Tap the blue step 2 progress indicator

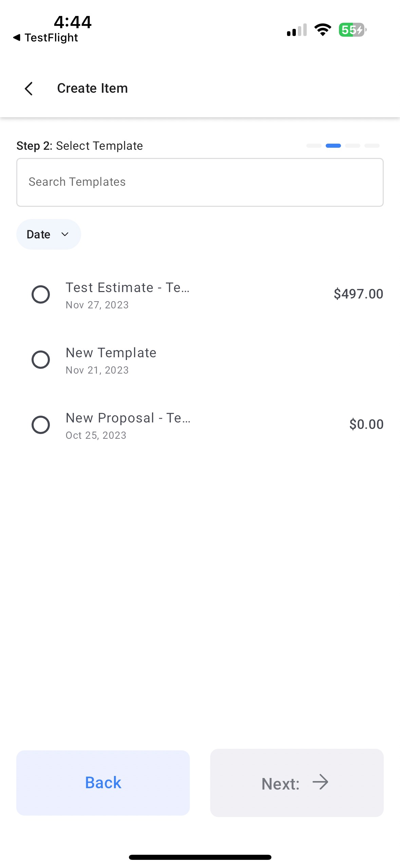coord(333,146)
